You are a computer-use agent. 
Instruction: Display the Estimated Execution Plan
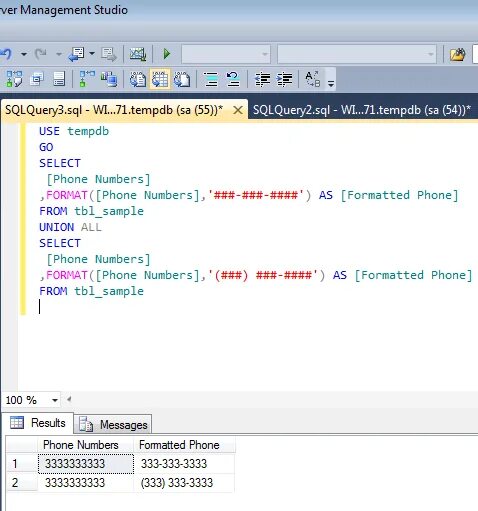[14, 79]
